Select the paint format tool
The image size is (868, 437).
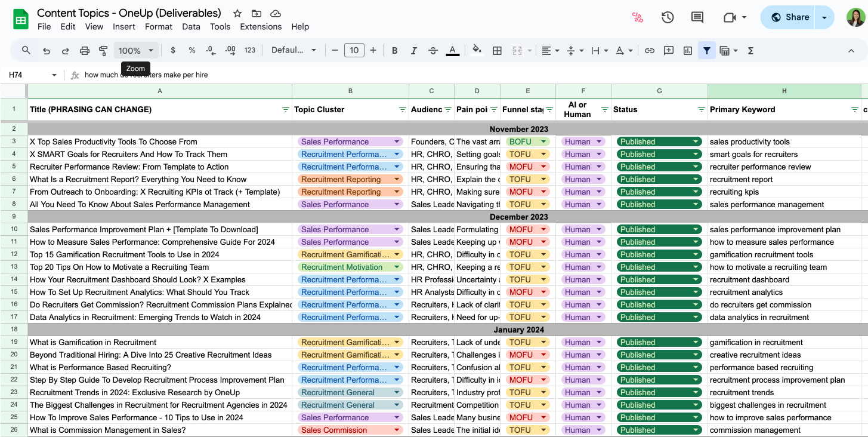click(103, 51)
